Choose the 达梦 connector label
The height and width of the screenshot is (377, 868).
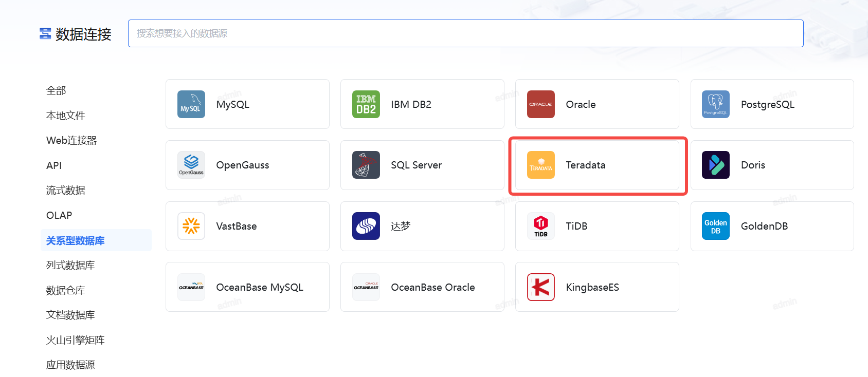tap(401, 226)
